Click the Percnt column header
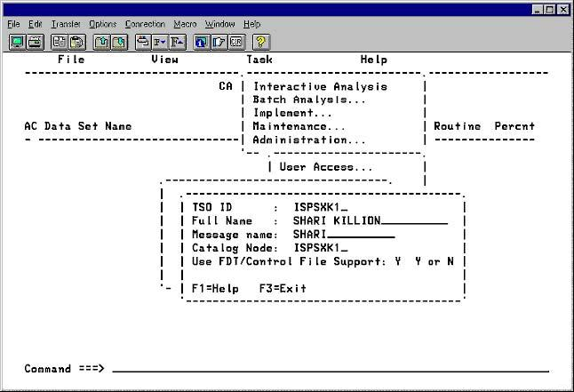This screenshot has height=392, width=574. tap(514, 126)
